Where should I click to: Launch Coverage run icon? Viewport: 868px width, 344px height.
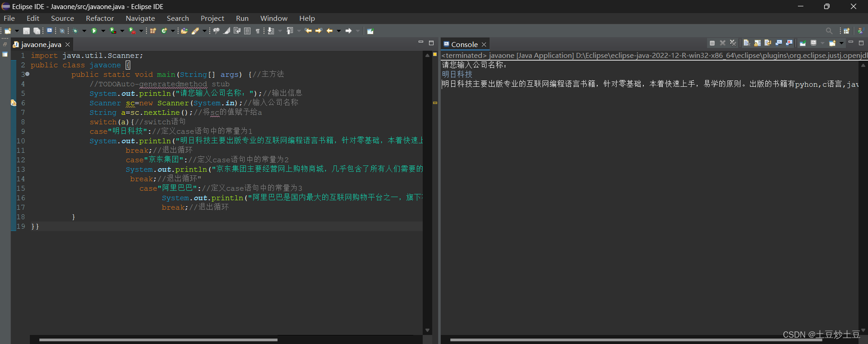113,31
